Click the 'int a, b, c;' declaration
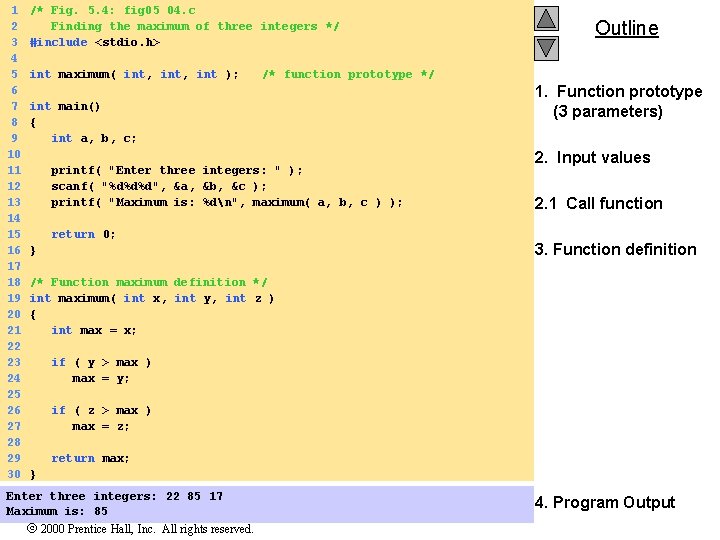 (94, 138)
